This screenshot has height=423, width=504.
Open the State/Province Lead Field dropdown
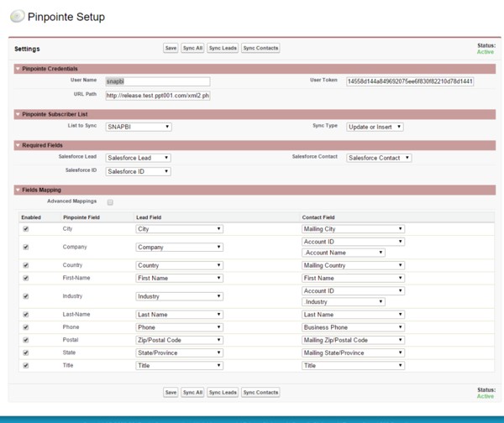180,352
